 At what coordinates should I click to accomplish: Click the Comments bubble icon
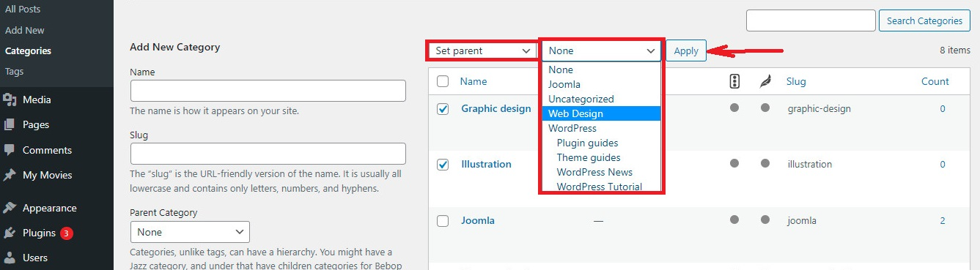pyautogui.click(x=10, y=149)
